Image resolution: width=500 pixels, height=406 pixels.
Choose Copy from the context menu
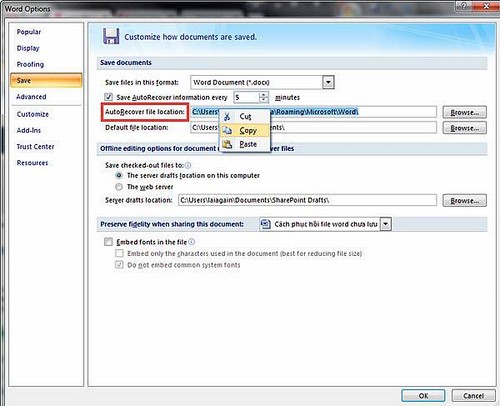pyautogui.click(x=245, y=130)
